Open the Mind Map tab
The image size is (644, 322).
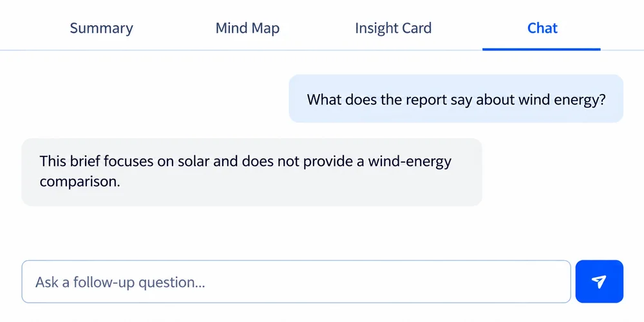(247, 28)
